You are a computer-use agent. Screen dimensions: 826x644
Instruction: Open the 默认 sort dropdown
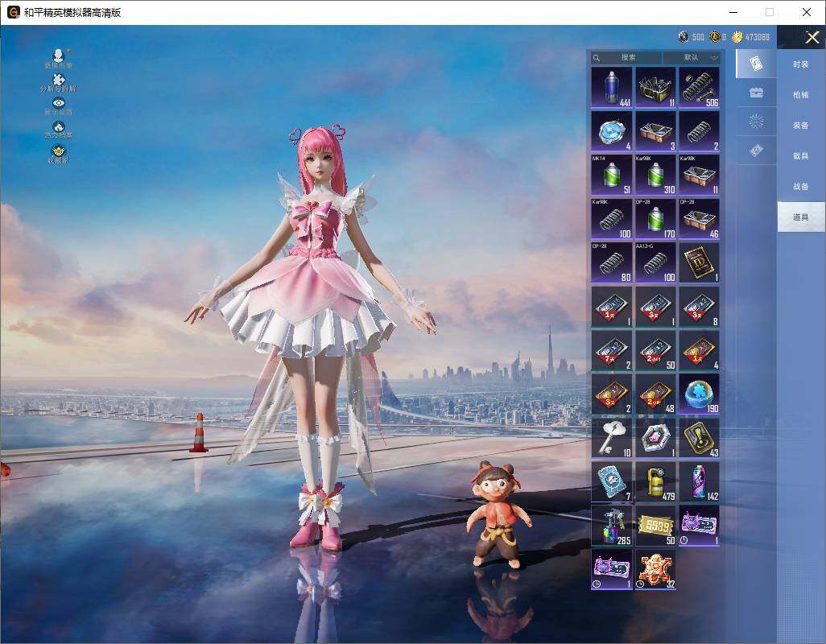[x=691, y=57]
